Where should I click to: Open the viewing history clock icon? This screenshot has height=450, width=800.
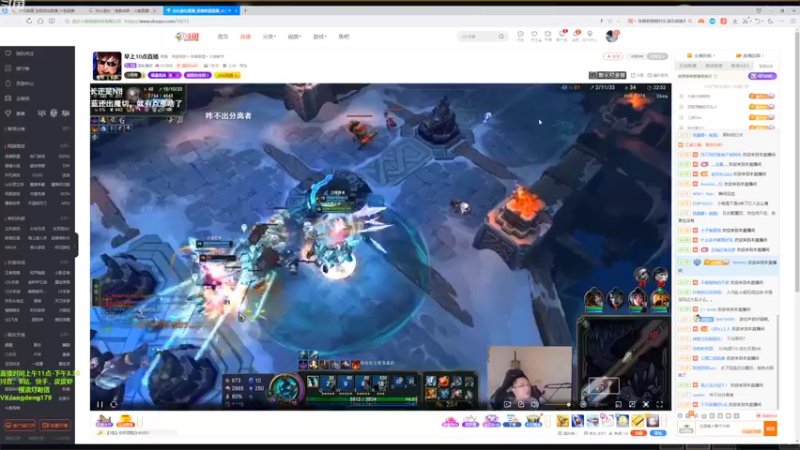tap(520, 35)
